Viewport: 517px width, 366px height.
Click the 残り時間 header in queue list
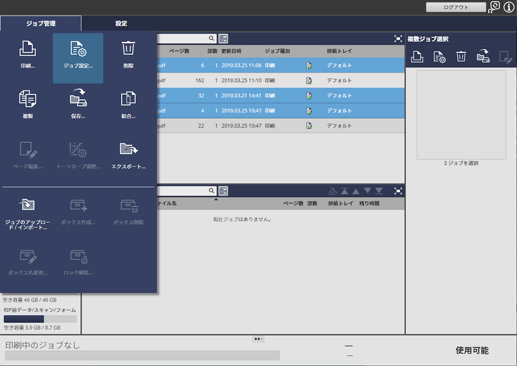[369, 203]
